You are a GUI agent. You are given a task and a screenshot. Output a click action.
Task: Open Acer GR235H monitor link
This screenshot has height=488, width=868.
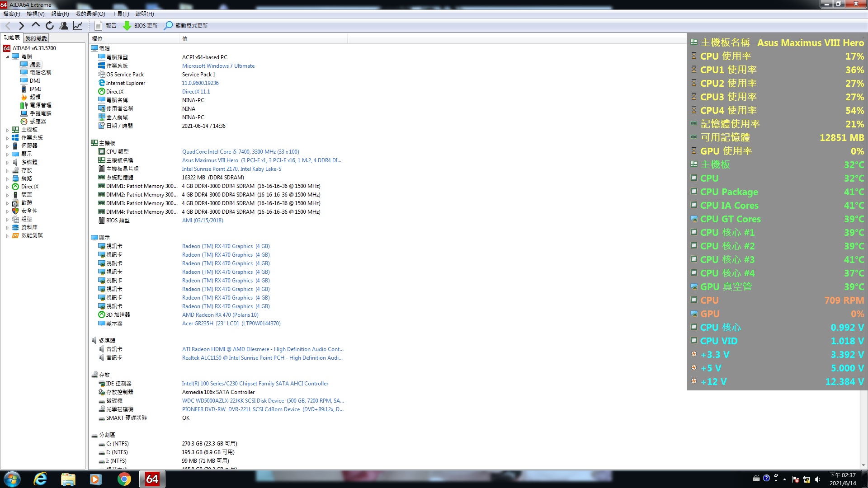(231, 324)
